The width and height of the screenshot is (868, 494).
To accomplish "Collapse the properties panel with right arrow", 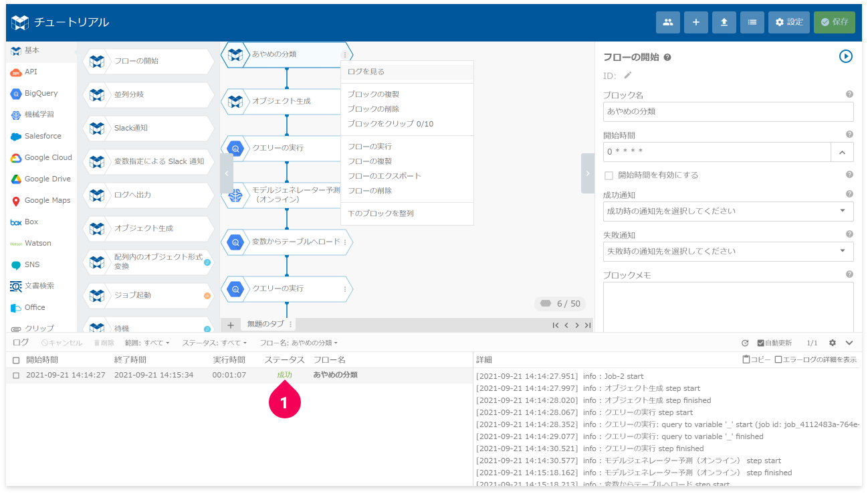I will [x=588, y=173].
